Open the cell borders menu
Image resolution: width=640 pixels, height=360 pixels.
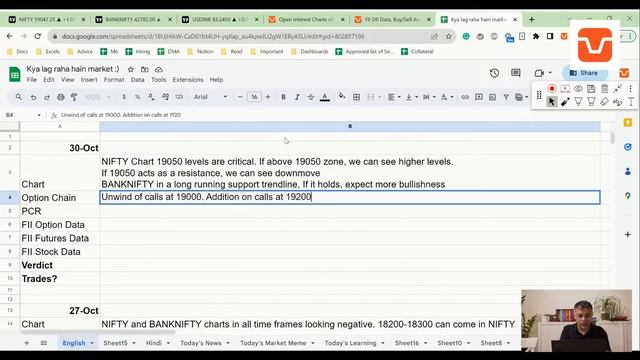pyautogui.click(x=356, y=97)
